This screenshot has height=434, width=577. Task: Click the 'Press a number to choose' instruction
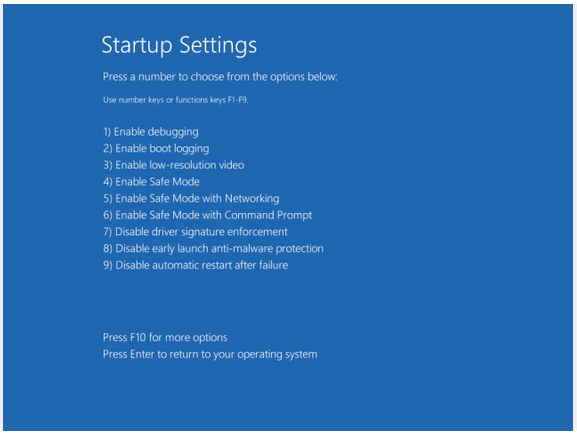click(x=220, y=77)
